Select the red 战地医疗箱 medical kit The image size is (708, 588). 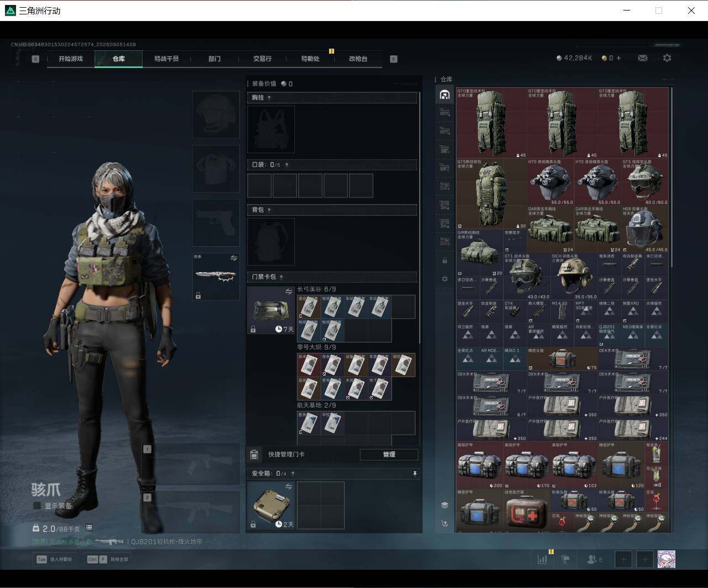click(527, 512)
